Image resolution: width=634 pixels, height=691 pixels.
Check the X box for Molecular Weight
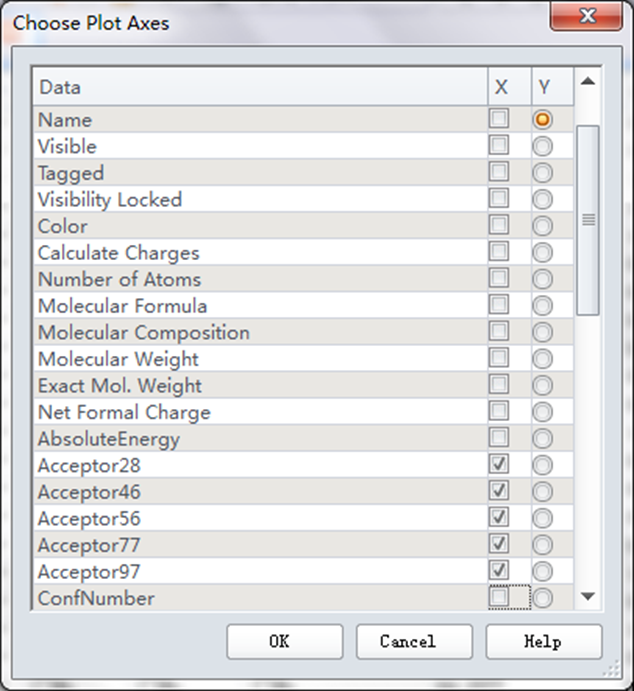click(498, 358)
